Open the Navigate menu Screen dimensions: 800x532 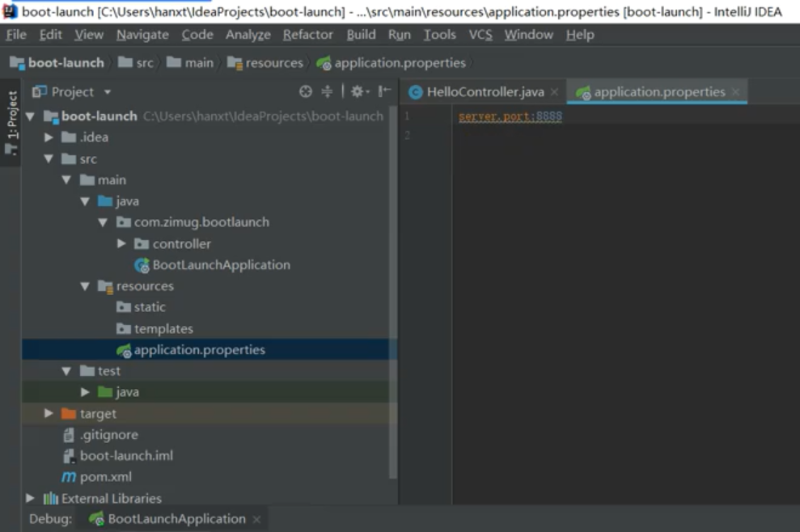point(142,35)
